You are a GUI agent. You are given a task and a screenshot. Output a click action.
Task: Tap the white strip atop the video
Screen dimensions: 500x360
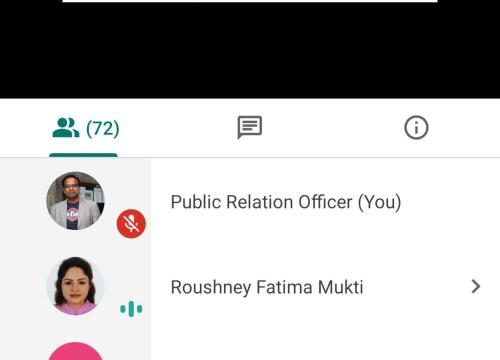pyautogui.click(x=250, y=1)
